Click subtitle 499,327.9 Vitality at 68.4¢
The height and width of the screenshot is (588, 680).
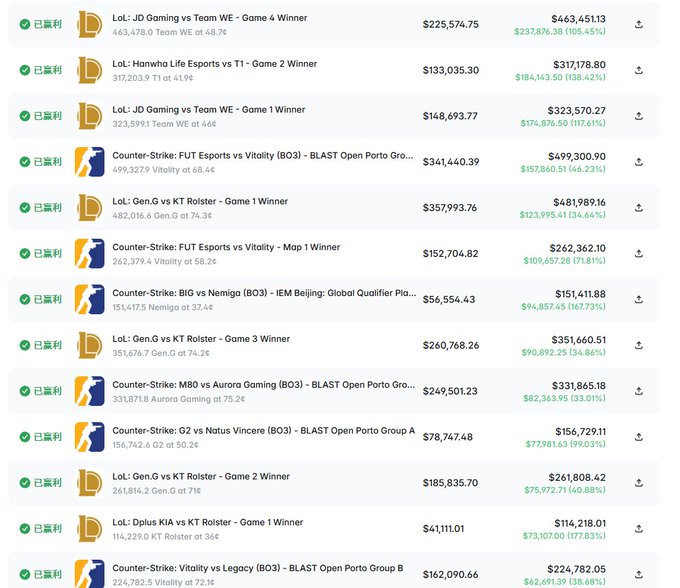tap(163, 170)
